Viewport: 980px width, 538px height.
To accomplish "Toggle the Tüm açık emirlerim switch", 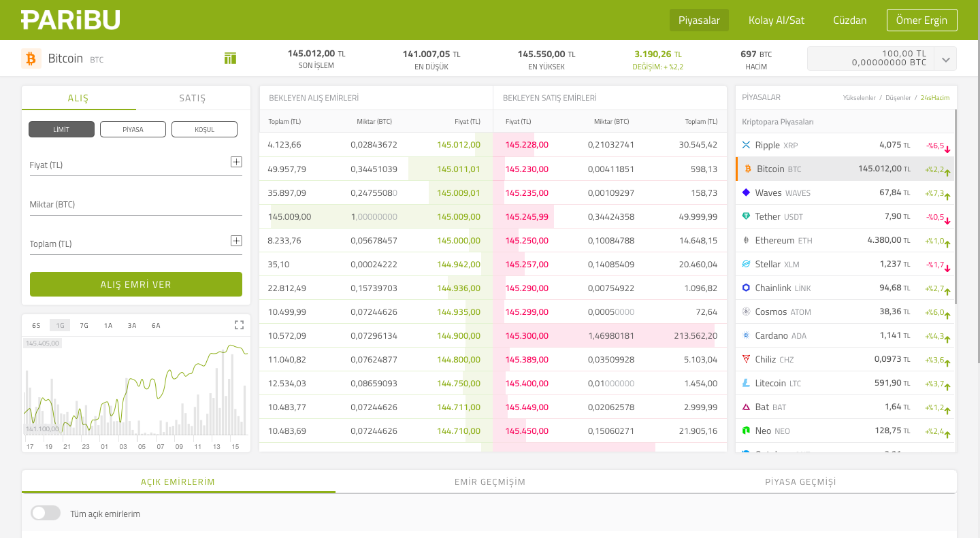I will pyautogui.click(x=46, y=513).
